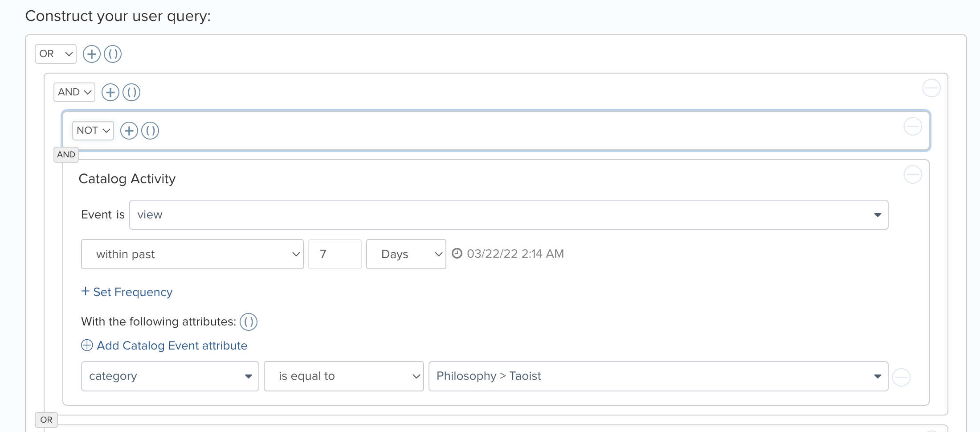Open the NOT operator dropdown
Viewport: 980px width, 432px height.
tap(93, 131)
